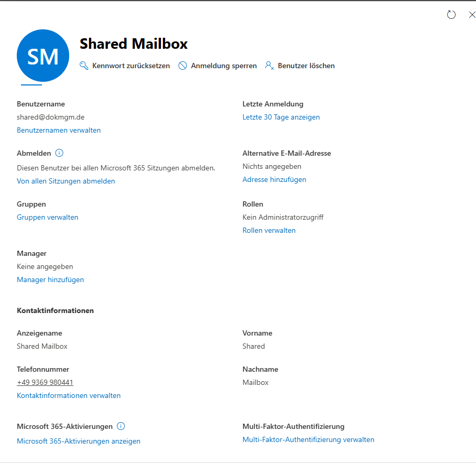This screenshot has height=463, width=476.
Task: Click the refresh icon at top right
Action: [451, 15]
